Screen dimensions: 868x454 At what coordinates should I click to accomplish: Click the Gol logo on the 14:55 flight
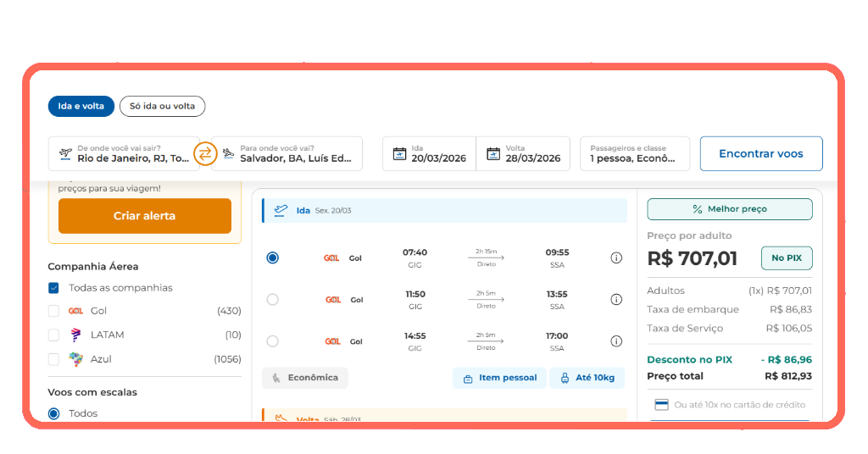pos(332,341)
